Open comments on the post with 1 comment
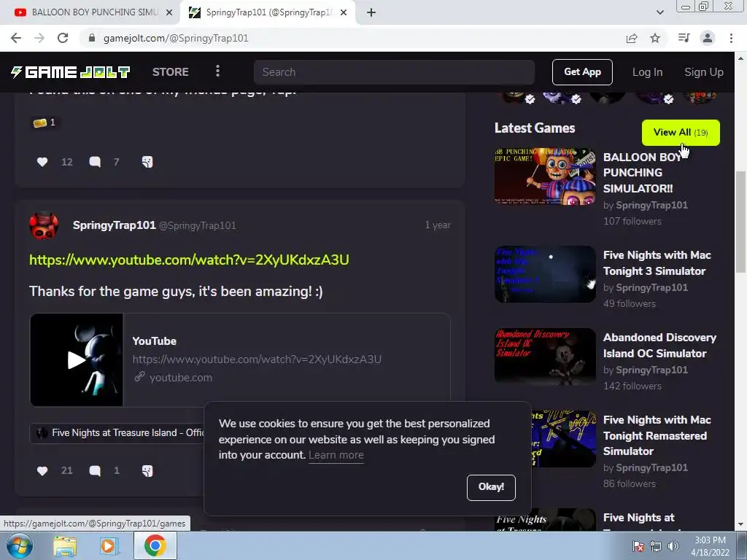 (95, 470)
